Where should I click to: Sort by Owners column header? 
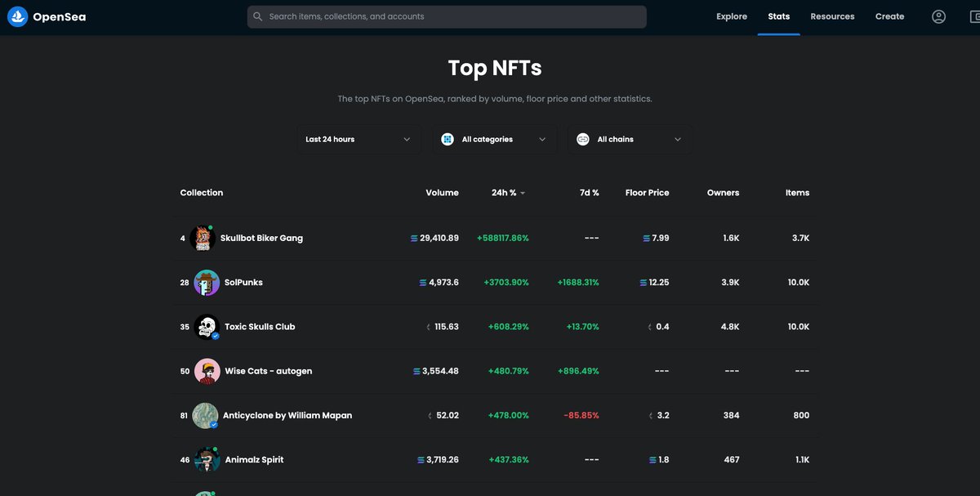click(723, 193)
